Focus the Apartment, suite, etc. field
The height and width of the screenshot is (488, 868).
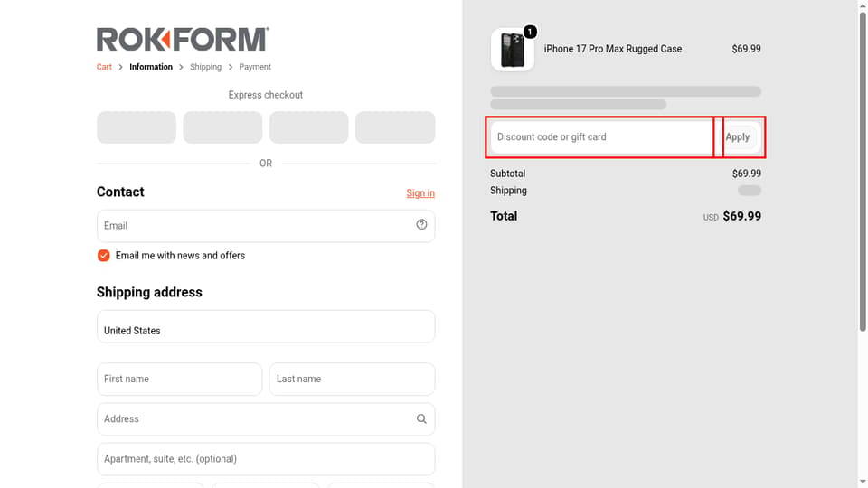click(266, 459)
